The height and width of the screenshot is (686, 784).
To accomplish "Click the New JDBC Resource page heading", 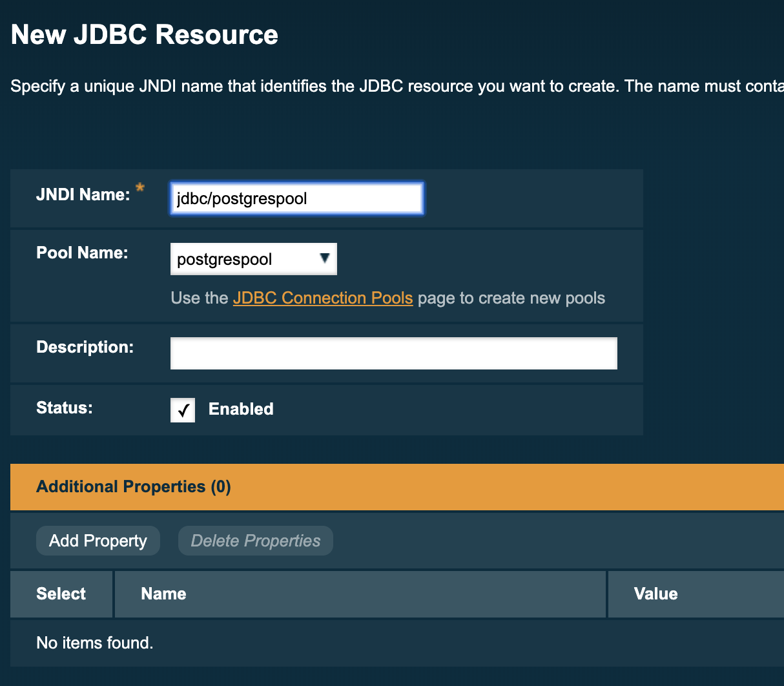I will pyautogui.click(x=145, y=34).
